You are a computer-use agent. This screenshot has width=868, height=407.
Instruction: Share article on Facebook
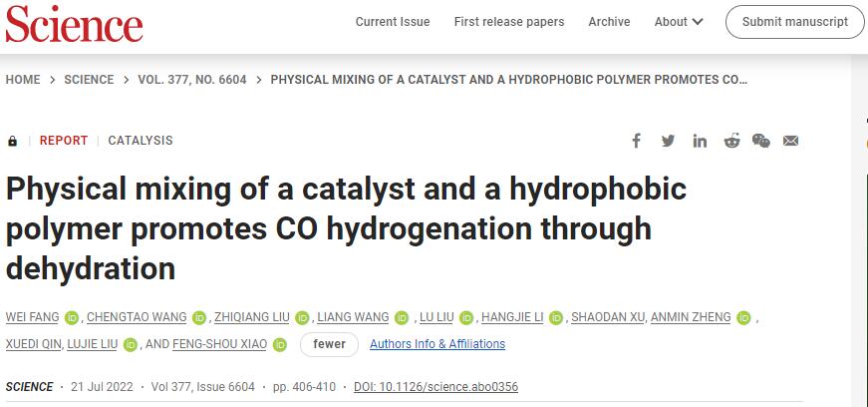[637, 141]
